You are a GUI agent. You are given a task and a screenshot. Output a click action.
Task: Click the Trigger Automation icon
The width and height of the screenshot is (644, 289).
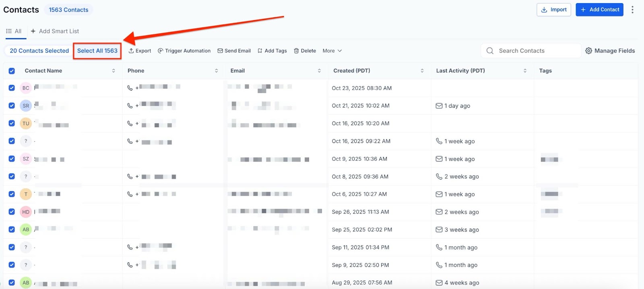[x=161, y=51]
